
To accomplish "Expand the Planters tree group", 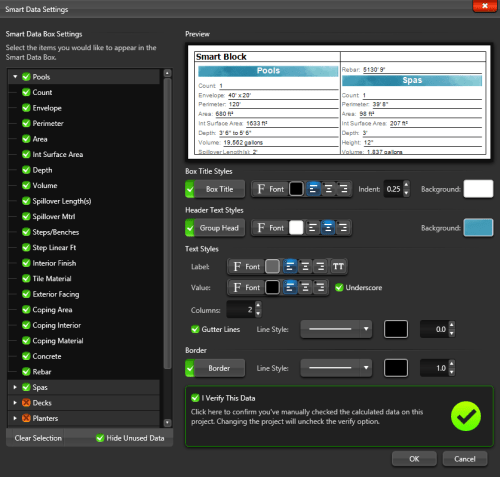I will 15,418.
